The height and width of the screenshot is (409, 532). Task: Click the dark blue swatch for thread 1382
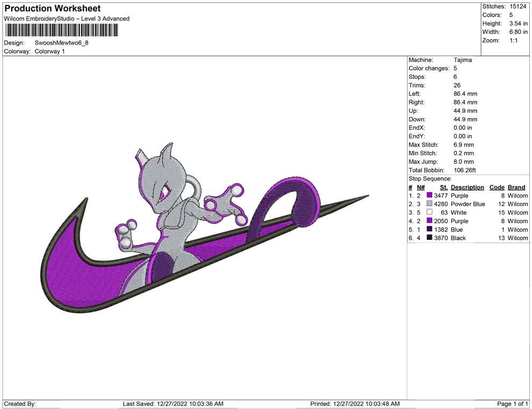[x=429, y=229]
